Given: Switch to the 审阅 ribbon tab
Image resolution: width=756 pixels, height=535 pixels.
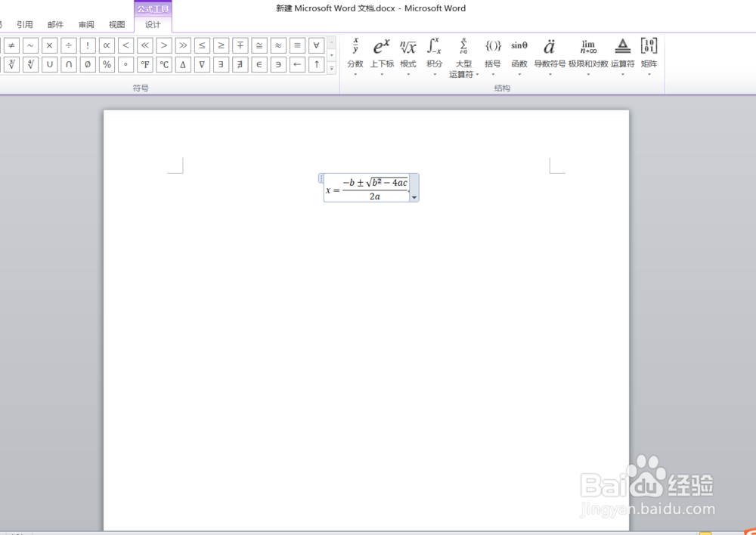Looking at the screenshot, I should click(x=86, y=25).
